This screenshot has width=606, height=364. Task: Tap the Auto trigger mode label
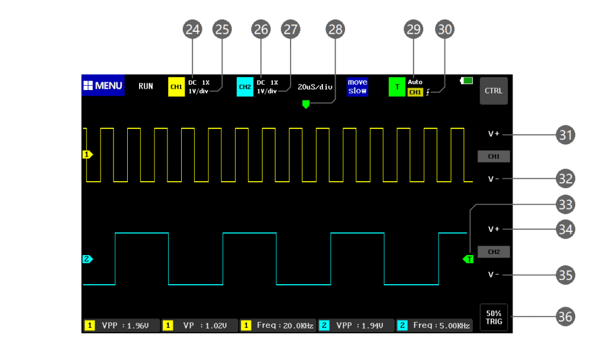click(415, 82)
